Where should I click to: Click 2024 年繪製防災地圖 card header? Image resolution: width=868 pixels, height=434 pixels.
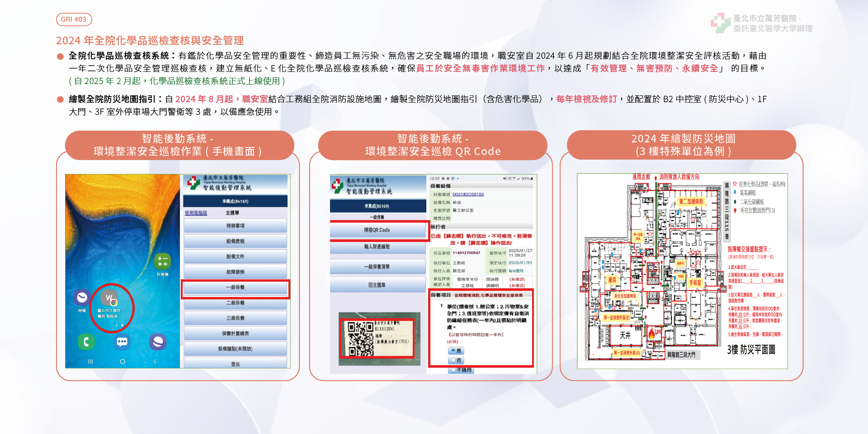click(681, 145)
